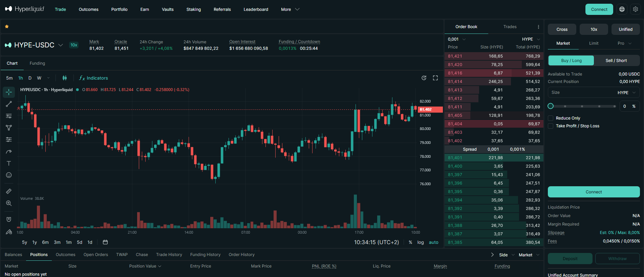644x277 pixels.
Task: Open the 0,001 price grouping dropdown
Action: [457, 39]
